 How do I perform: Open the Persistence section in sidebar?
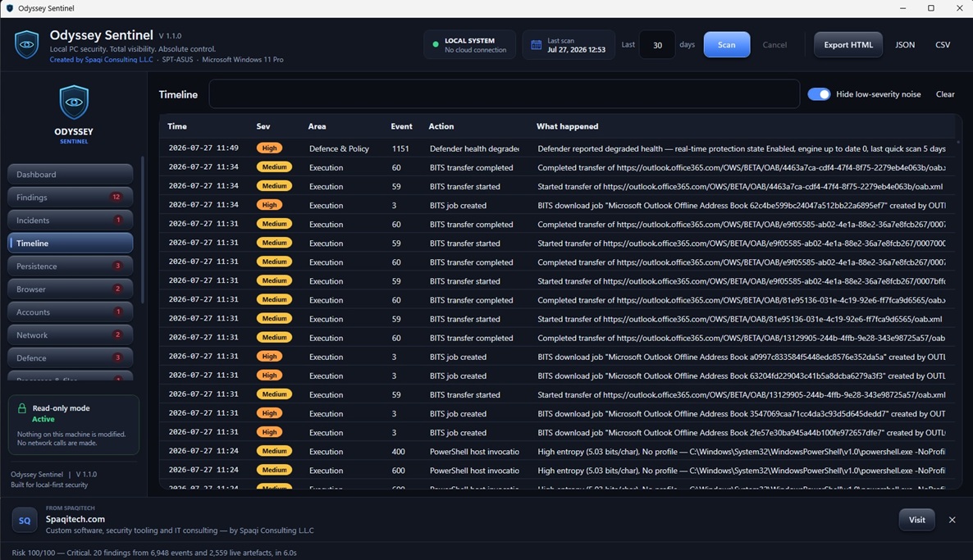(70, 266)
